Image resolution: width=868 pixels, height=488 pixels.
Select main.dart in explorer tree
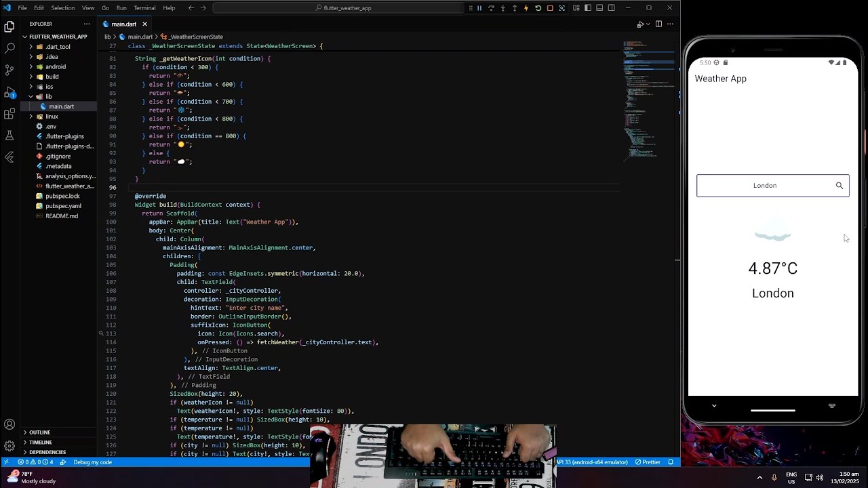click(58, 106)
